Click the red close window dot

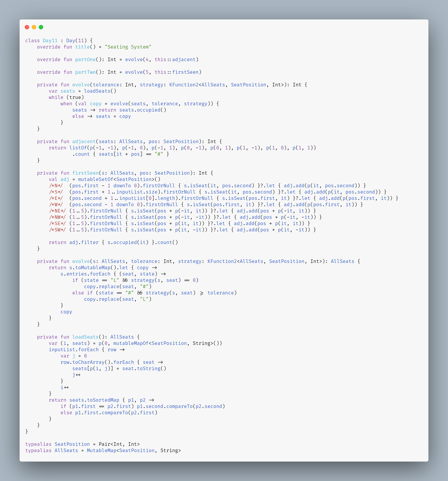[27, 27]
